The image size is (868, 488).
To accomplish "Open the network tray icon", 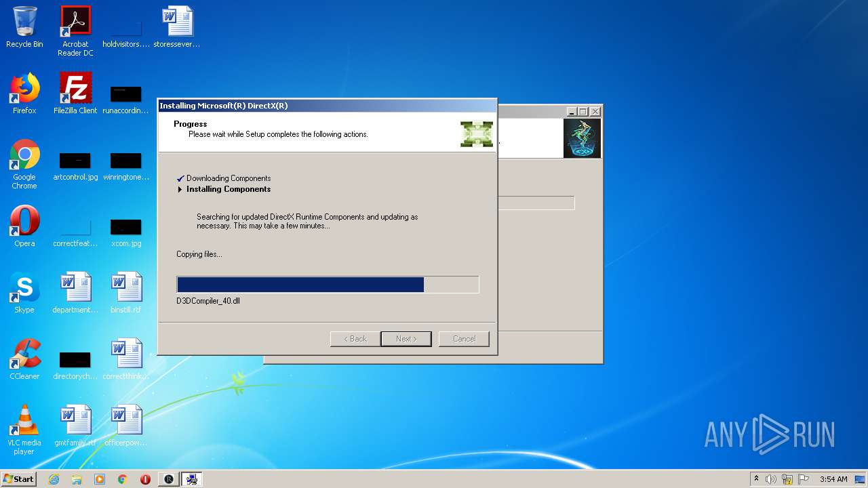I will click(x=787, y=479).
